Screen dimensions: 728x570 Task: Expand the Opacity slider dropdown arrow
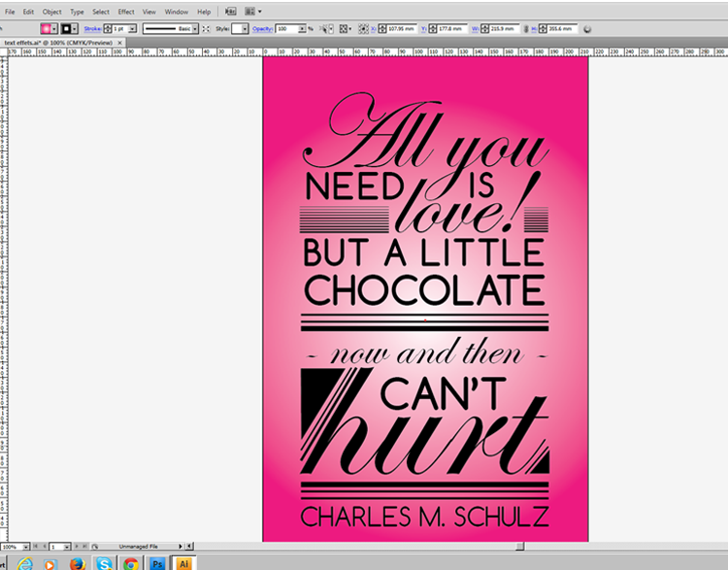[x=302, y=29]
